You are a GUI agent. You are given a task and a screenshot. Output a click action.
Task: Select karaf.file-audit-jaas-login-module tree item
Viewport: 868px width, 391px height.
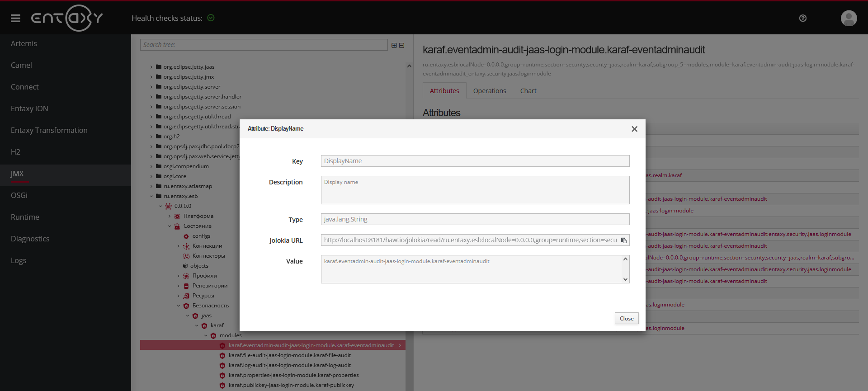click(289, 355)
